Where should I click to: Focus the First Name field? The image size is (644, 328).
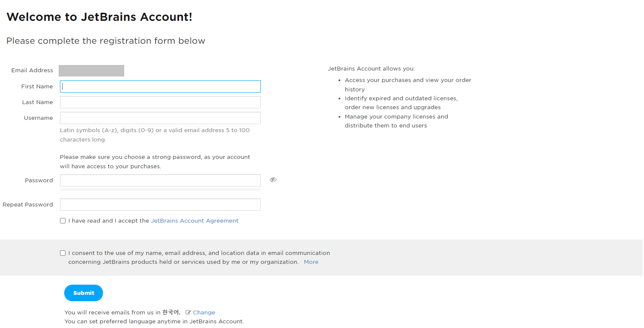tap(160, 86)
